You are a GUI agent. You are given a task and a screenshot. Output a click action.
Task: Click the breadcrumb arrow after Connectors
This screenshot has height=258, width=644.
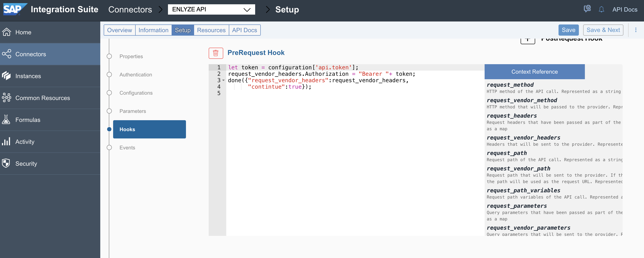tap(160, 9)
